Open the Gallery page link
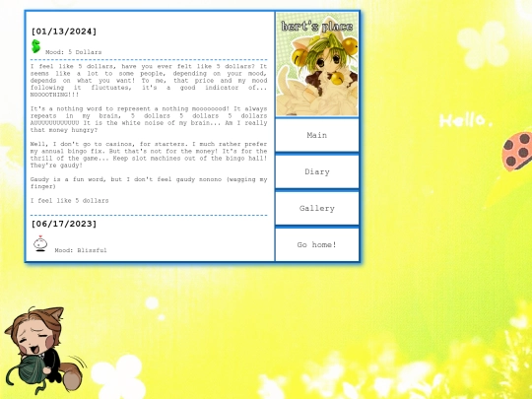 tap(317, 208)
